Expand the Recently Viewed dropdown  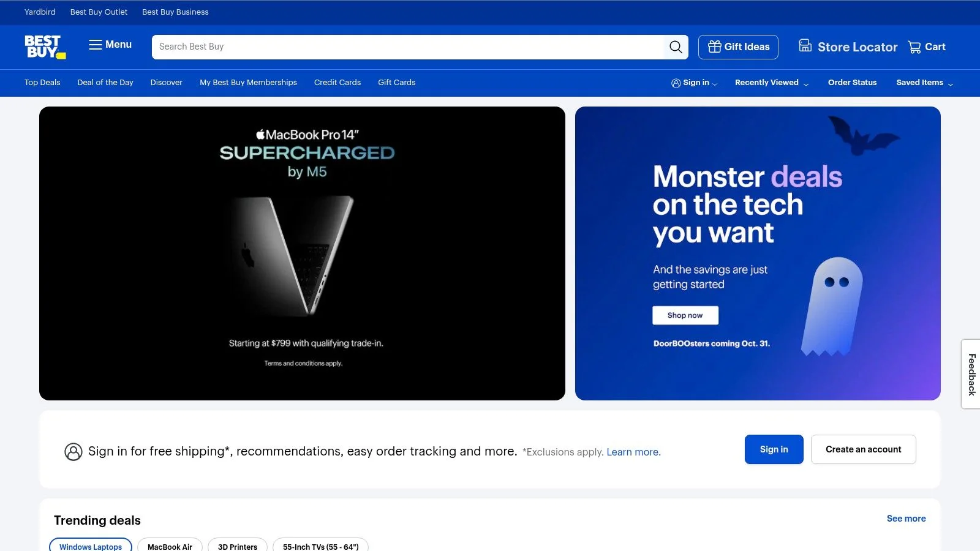click(772, 83)
